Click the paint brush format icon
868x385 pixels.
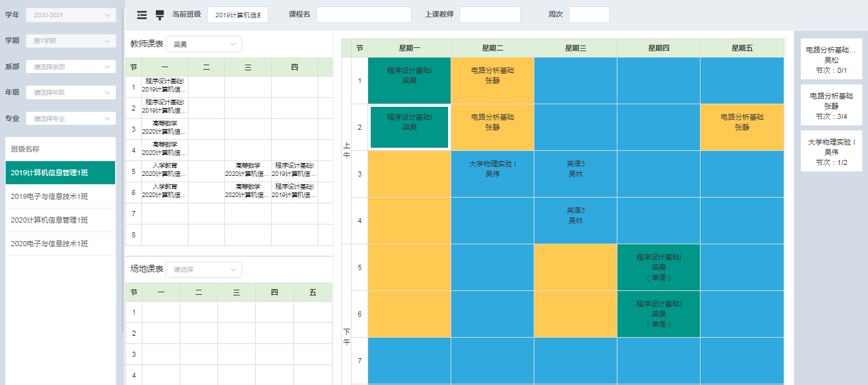click(x=160, y=15)
